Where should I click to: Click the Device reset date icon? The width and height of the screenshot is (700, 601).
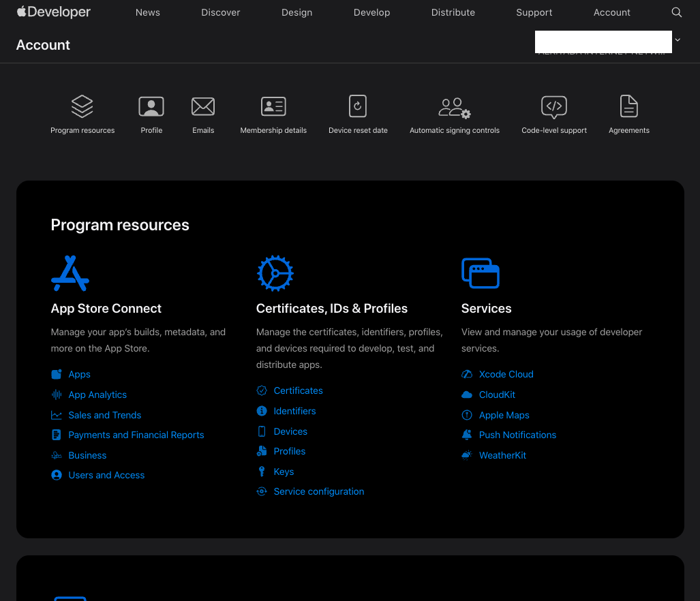(358, 107)
